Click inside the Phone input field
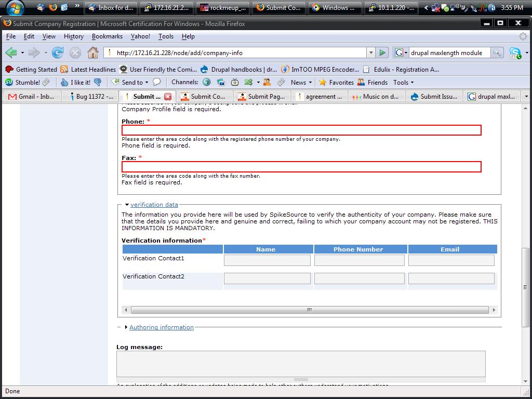The image size is (532, 399). 300,130
